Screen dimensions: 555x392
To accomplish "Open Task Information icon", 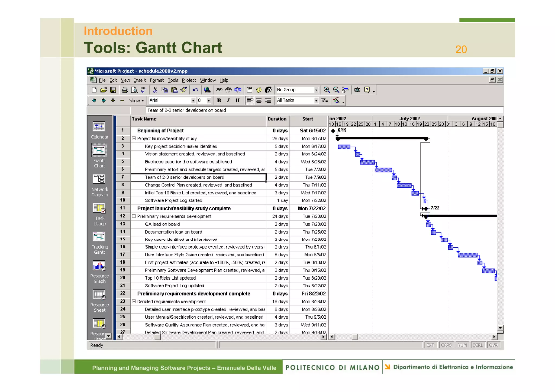I will point(250,90).
